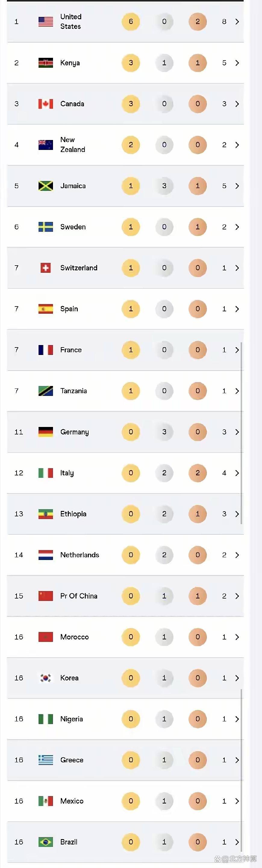
Task: Select the Netherlands country name
Action: pos(80,555)
